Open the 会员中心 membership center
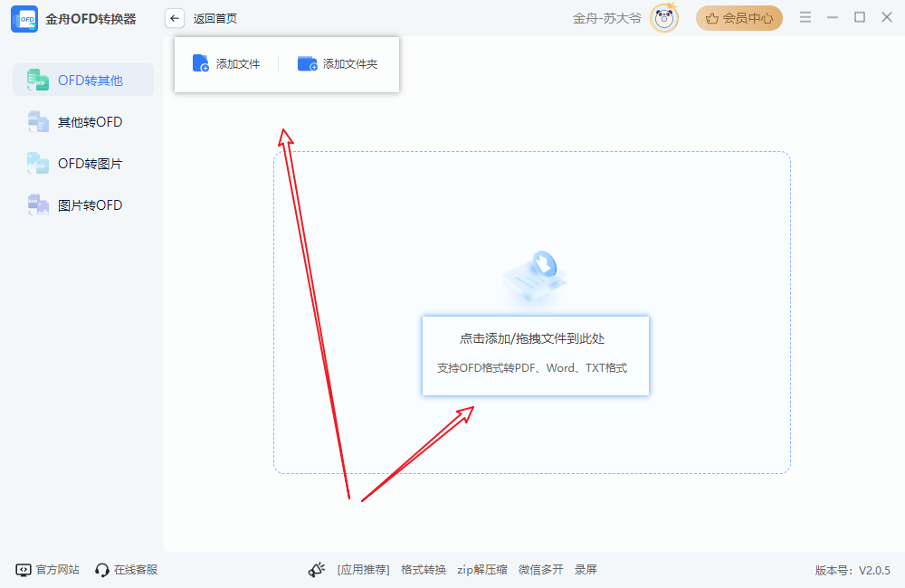Screen dimensions: 905x588 pos(738,17)
